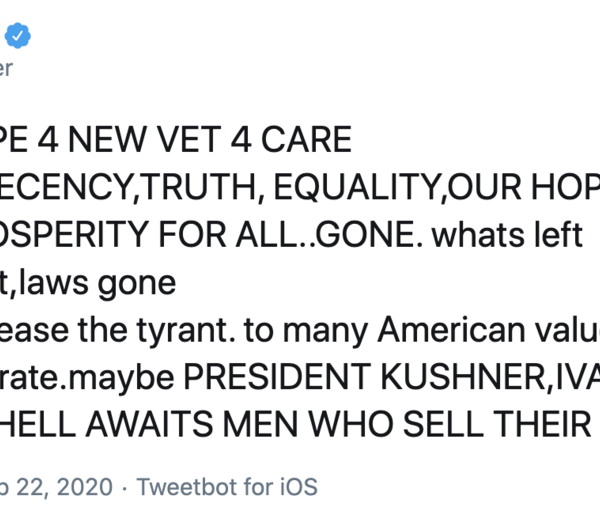Click the word CARE in first line
The image size is (600, 511).
[x=307, y=141]
